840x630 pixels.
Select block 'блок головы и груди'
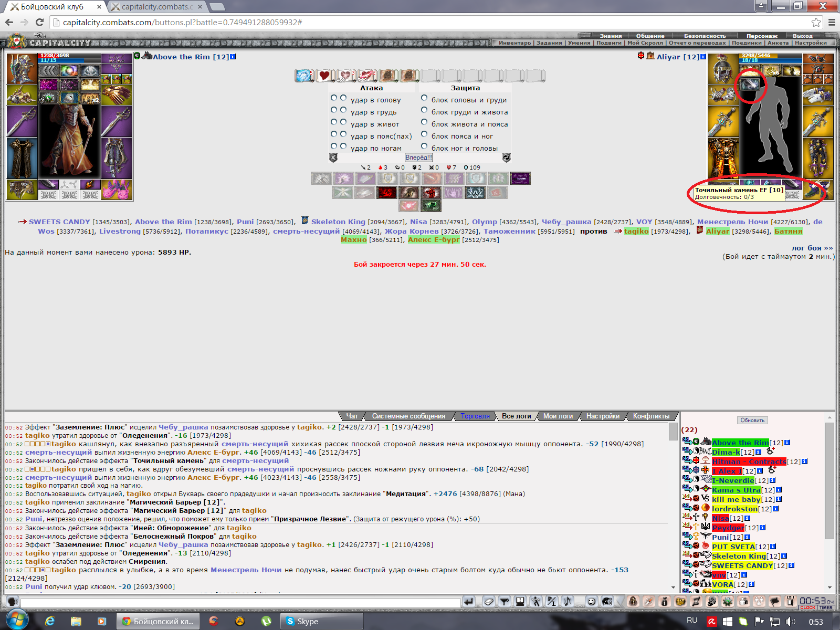pyautogui.click(x=424, y=98)
